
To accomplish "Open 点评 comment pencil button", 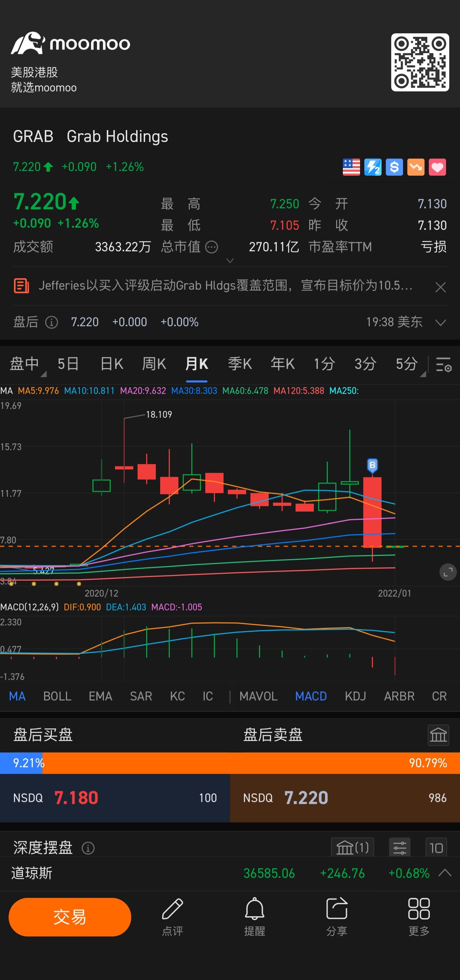I will [172, 917].
